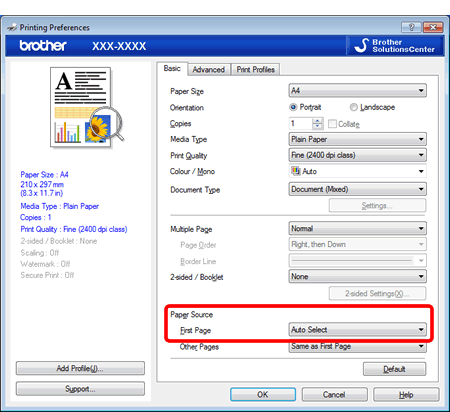Open the First Page paper source dropdown
The image size is (450, 412).
(x=357, y=329)
